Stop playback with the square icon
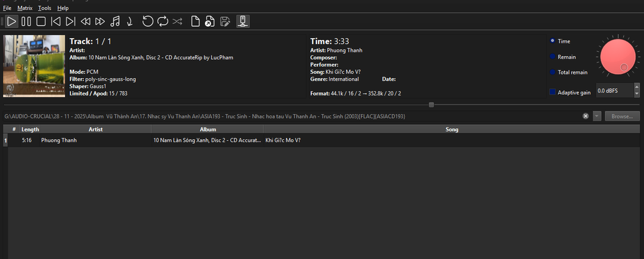The width and height of the screenshot is (644, 259). (x=41, y=21)
